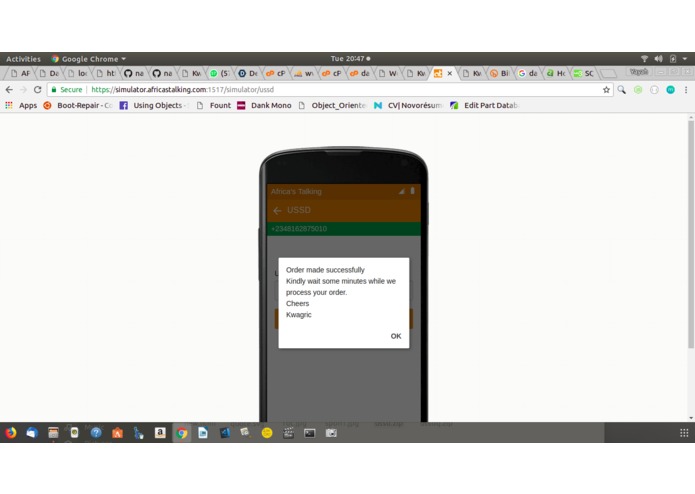Open Ubuntu Software from the dock
The width and height of the screenshot is (695, 494).
click(117, 433)
